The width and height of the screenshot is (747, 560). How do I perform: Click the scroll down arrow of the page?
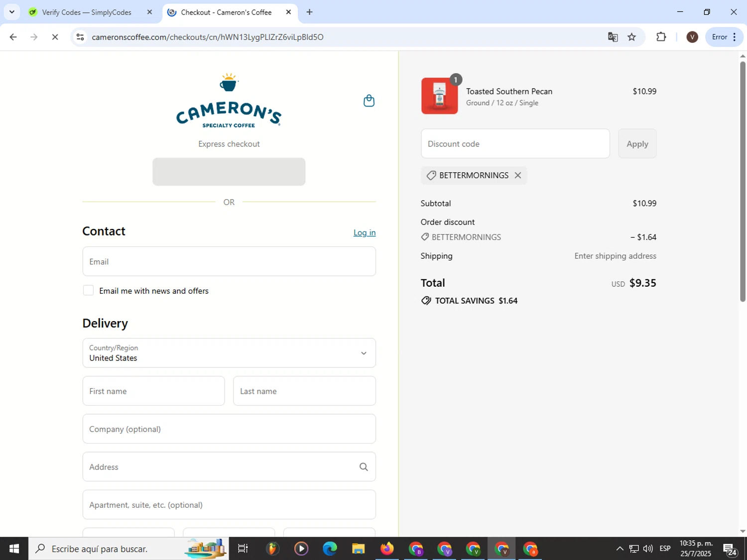pyautogui.click(x=743, y=531)
